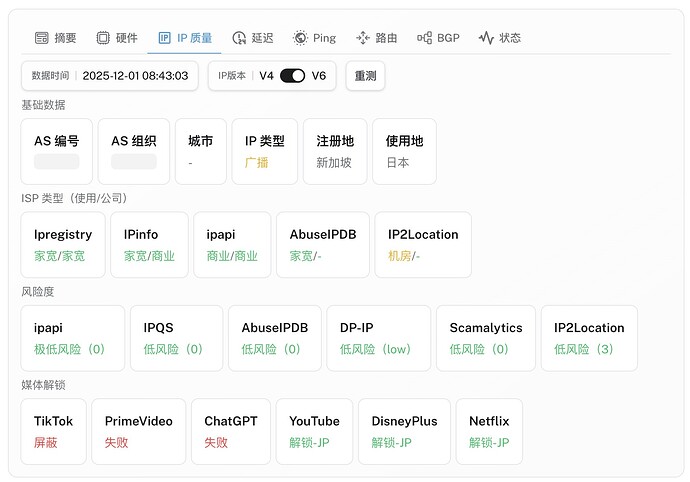The width and height of the screenshot is (690, 482).
Task: Click the Ipregistry 家宽/家宽 card
Action: pos(63,244)
